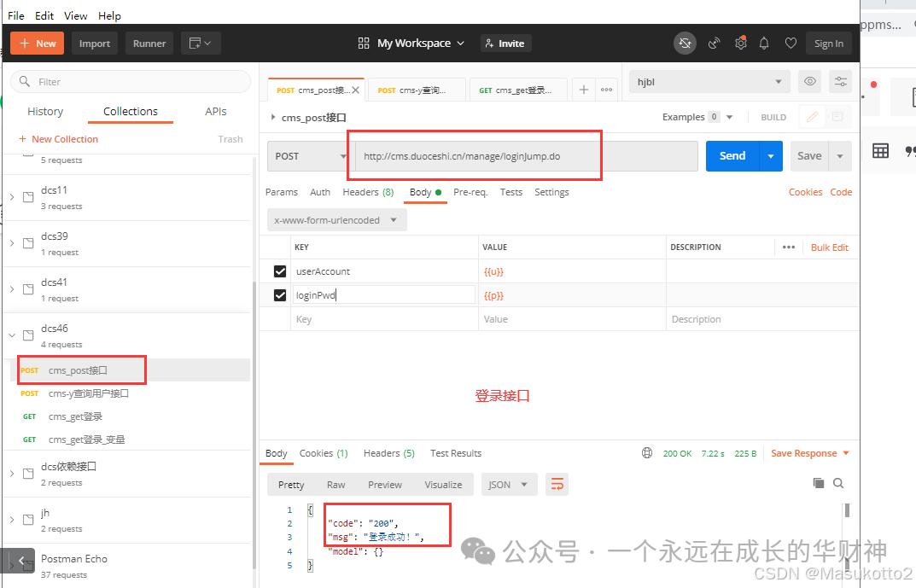Screen dimensions: 916x588
Task: Open the View menu
Action: coord(75,15)
